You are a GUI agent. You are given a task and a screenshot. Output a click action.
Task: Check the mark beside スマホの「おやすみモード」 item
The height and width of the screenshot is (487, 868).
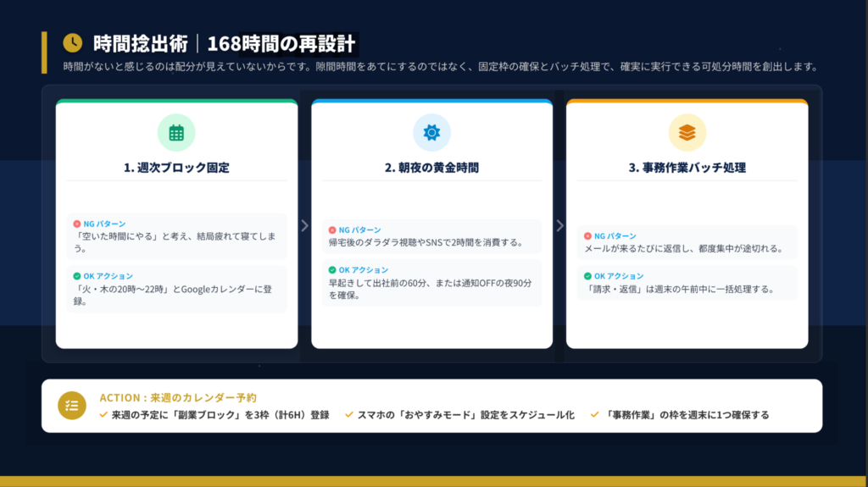(349, 415)
